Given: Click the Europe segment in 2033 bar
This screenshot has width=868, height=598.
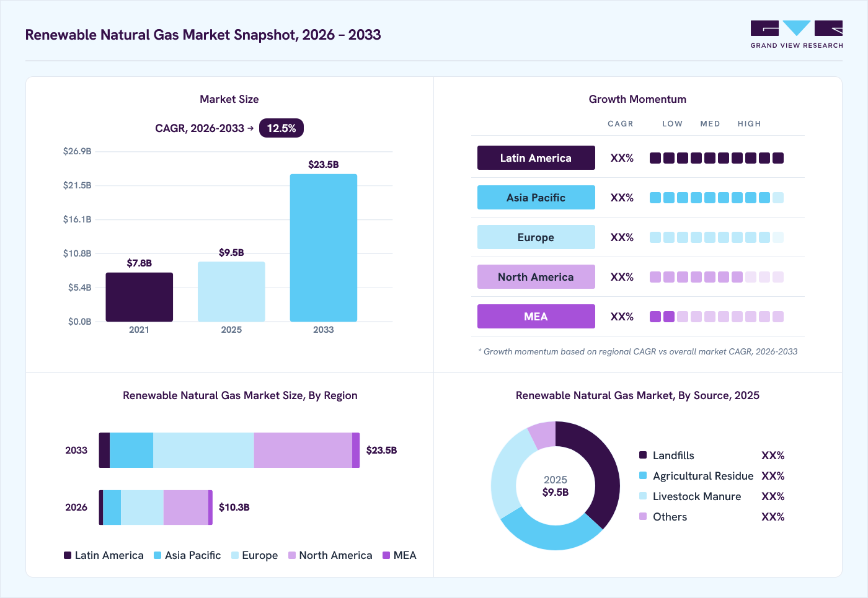Looking at the screenshot, I should click(x=203, y=450).
